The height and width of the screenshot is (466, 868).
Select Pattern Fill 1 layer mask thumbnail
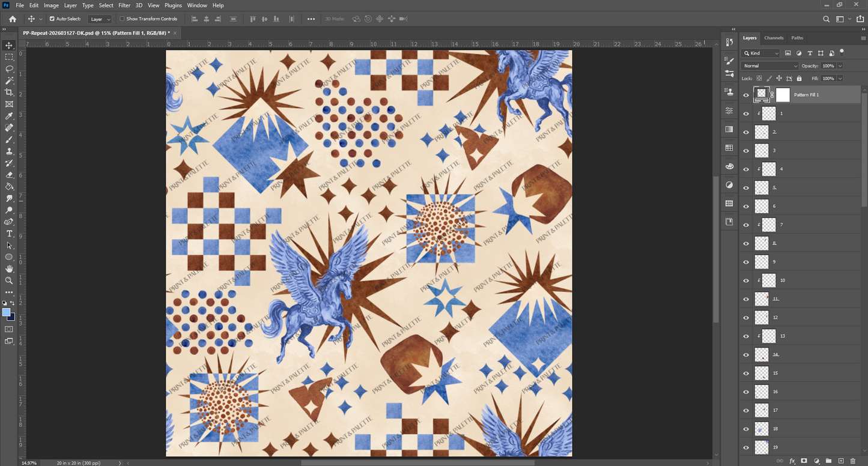[x=783, y=95]
